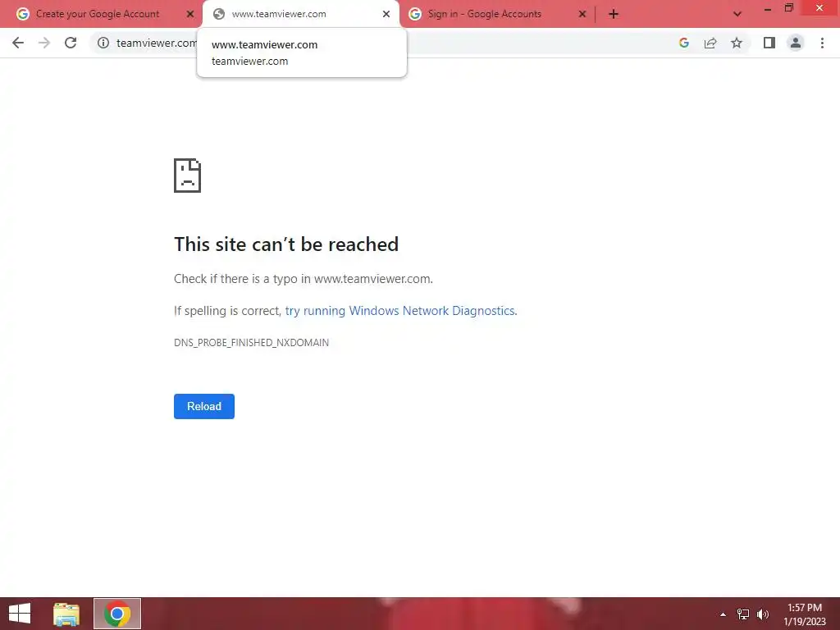Close the Sign in - Google Accounts tab
Screen dimensions: 840x630
coord(582,15)
